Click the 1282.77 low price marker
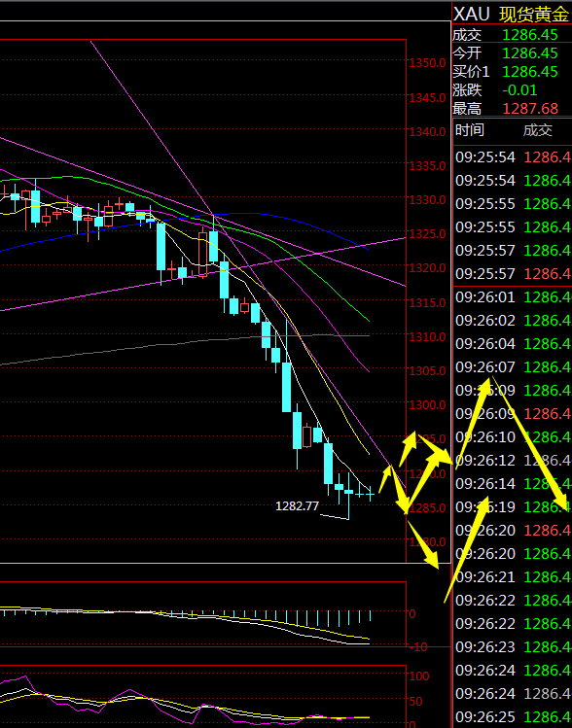 click(x=298, y=506)
